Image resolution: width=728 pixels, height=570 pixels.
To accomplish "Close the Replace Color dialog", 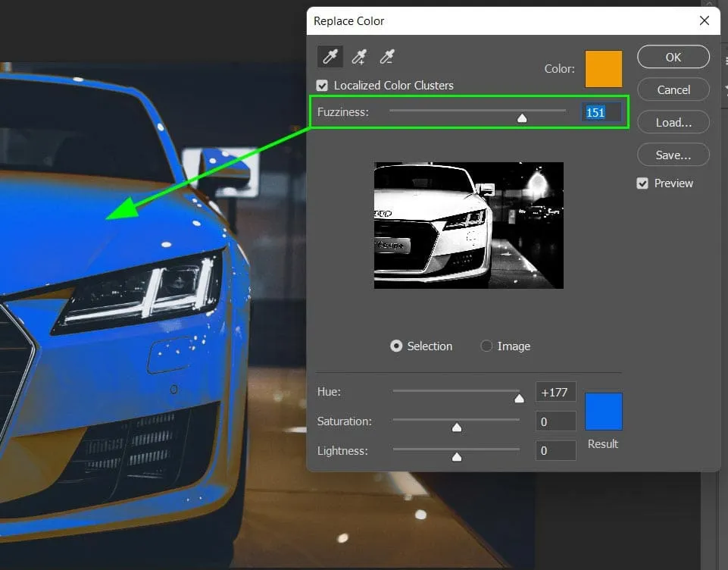I will pos(705,21).
